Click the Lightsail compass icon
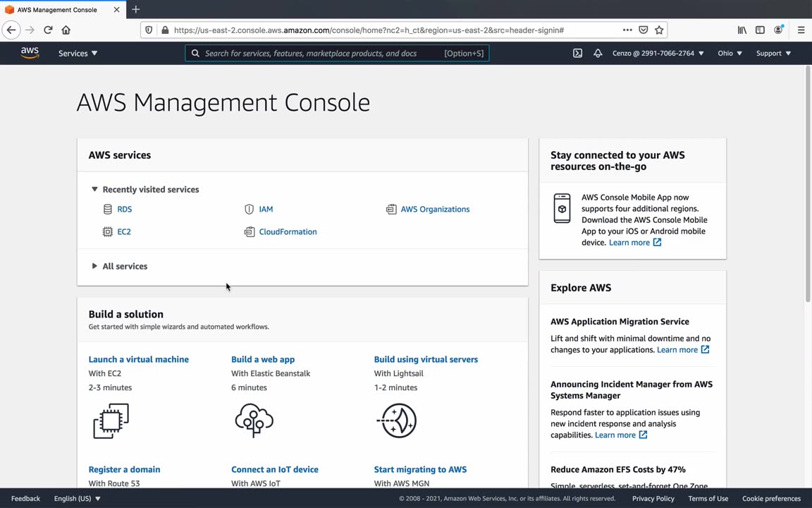Screen dimensions: 812x508 pyautogui.click(x=398, y=421)
